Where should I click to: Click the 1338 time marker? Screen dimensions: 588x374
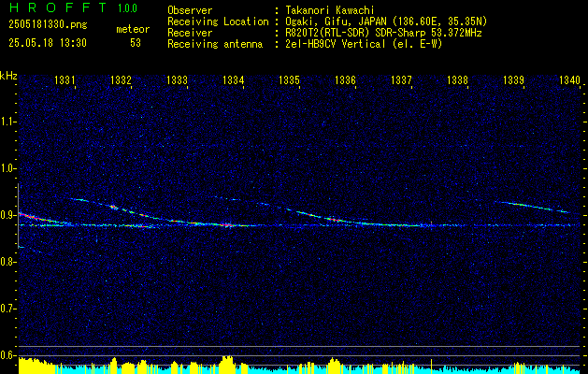(458, 79)
